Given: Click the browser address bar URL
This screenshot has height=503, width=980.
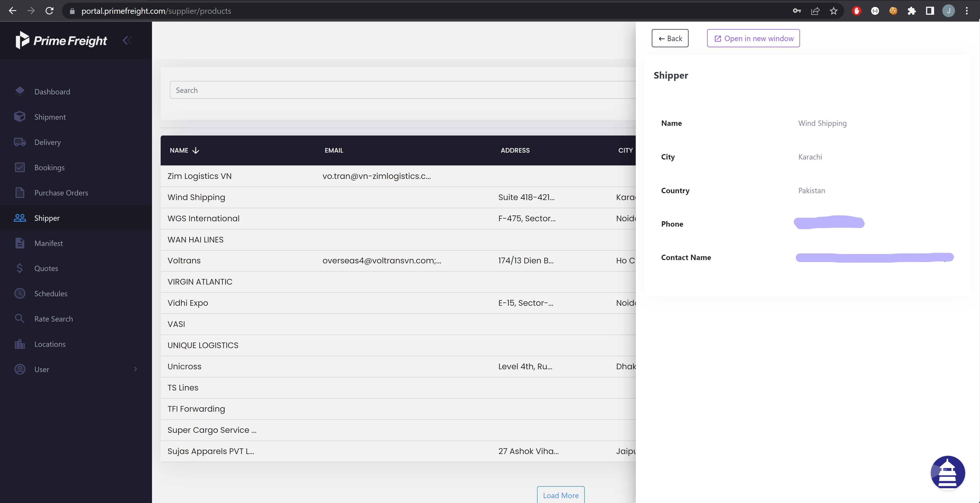Looking at the screenshot, I should click(156, 11).
